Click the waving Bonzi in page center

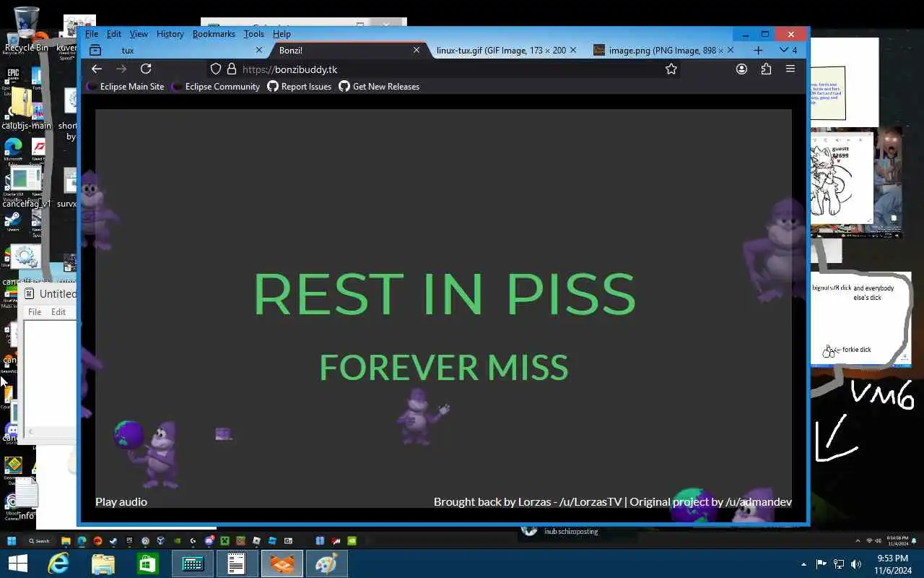422,417
